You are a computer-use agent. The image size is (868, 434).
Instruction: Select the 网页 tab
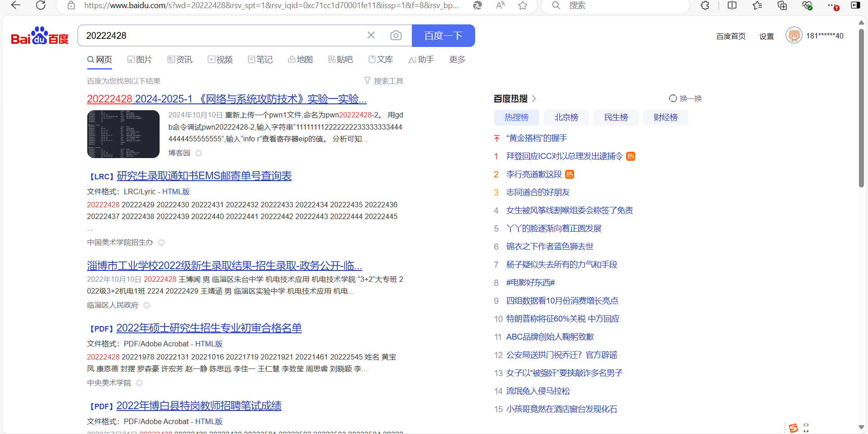[99, 60]
